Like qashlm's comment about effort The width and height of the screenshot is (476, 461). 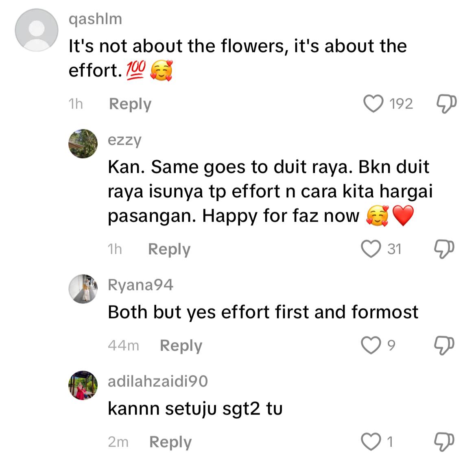pyautogui.click(x=373, y=104)
